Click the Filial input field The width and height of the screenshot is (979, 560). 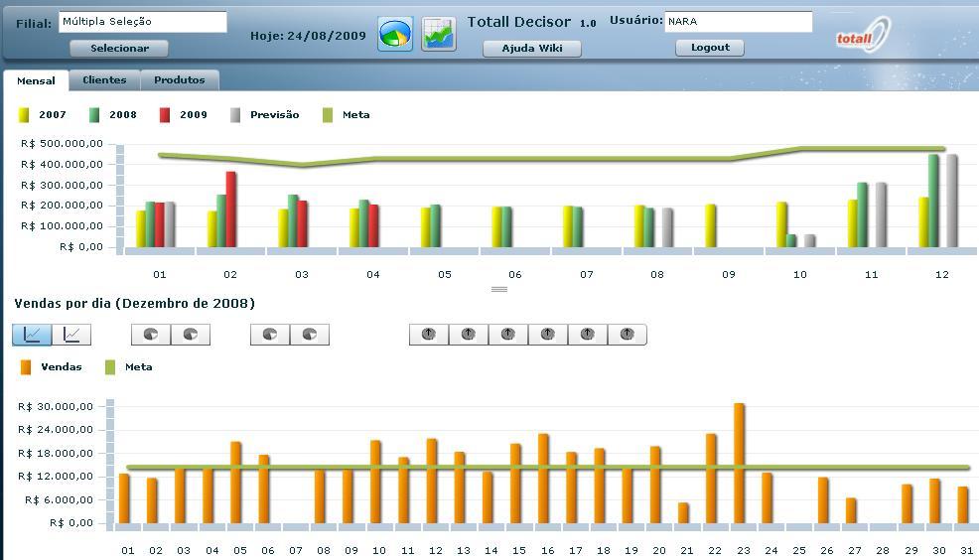(x=142, y=21)
